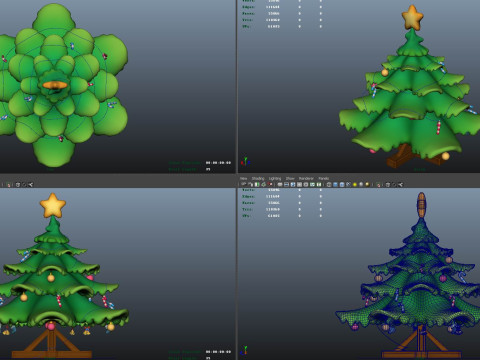The width and height of the screenshot is (480, 360).
Task: Open the Panels menu
Action: 324,178
